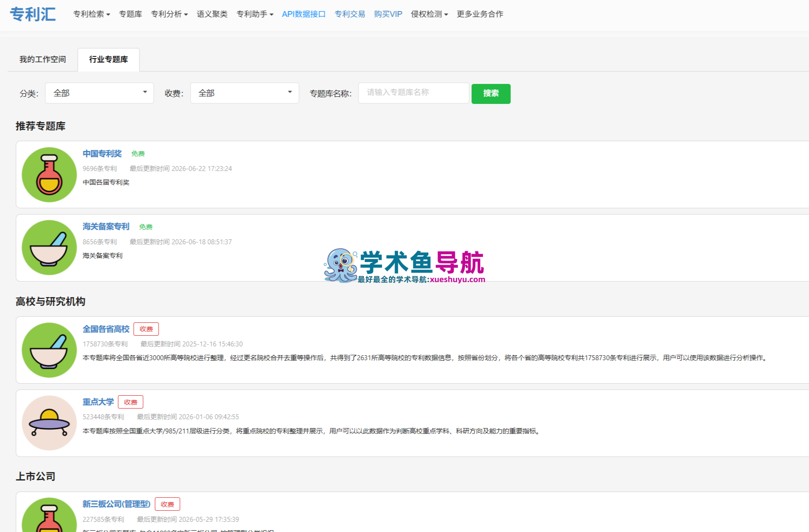Image resolution: width=809 pixels, height=532 pixels.
Task: Open 购买VIP in the navigation bar
Action: pos(388,14)
